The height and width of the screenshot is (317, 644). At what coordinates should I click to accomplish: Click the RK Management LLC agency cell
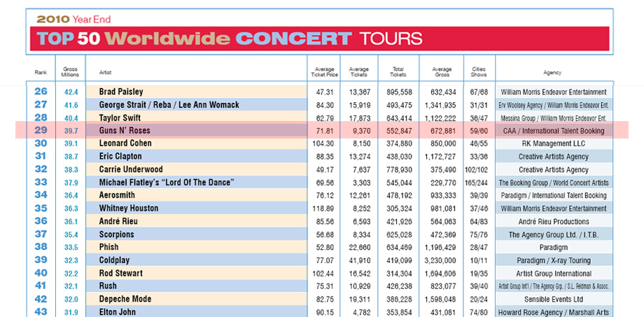554,143
